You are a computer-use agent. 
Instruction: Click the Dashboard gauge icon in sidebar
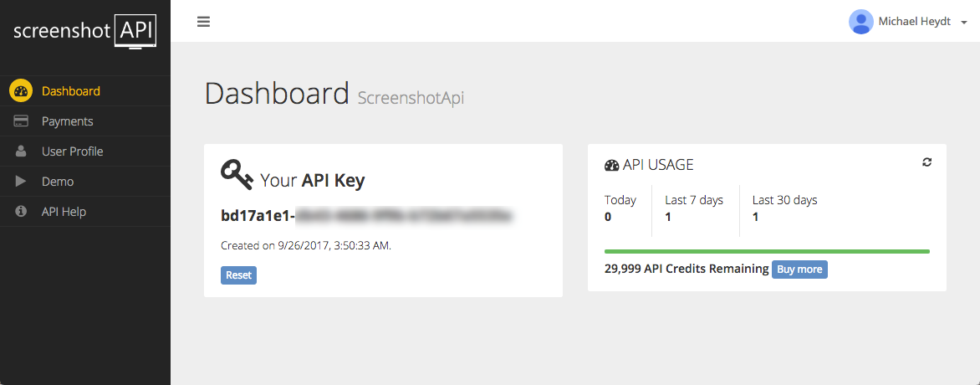21,91
